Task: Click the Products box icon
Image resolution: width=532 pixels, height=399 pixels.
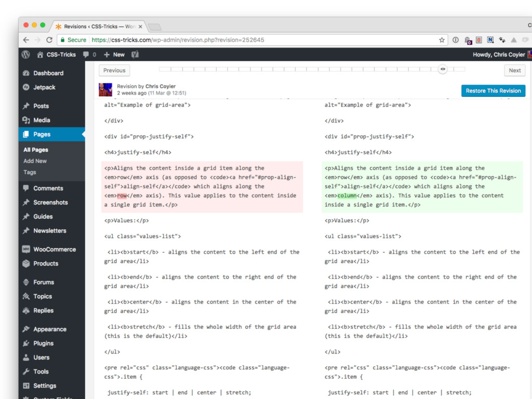Action: click(26, 263)
